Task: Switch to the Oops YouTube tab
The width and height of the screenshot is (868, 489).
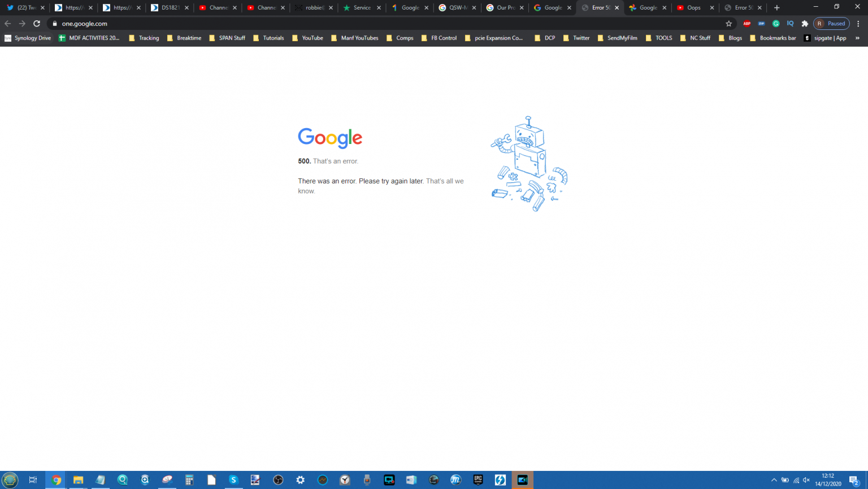Action: 692,8
